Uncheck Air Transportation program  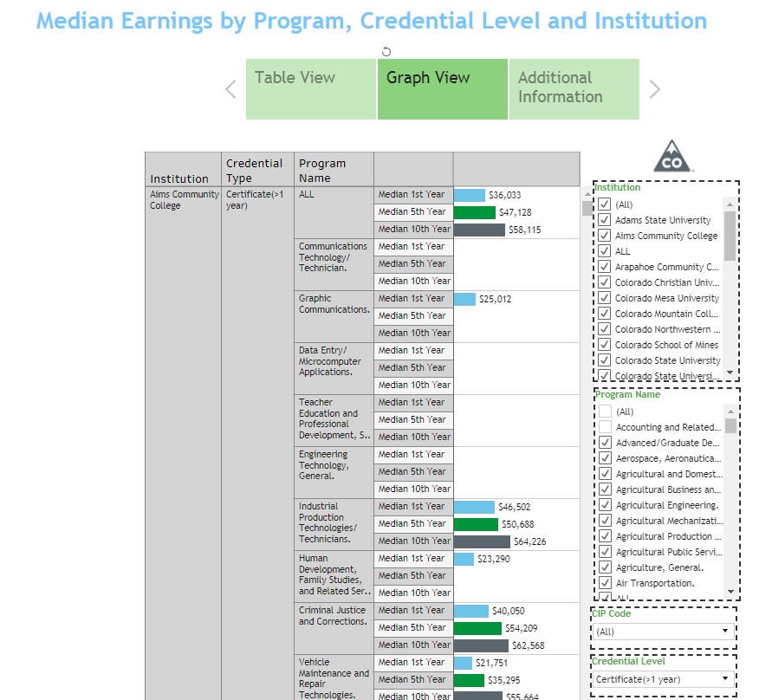605,583
